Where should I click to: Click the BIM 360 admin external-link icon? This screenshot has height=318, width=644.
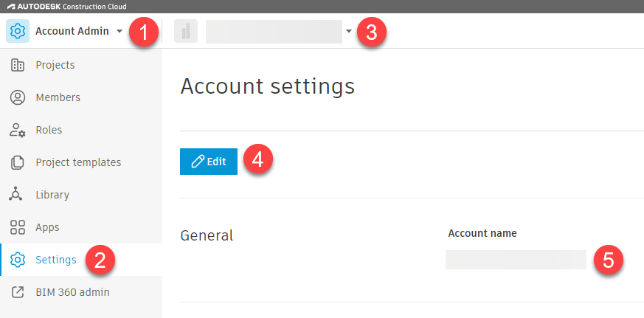(17, 292)
